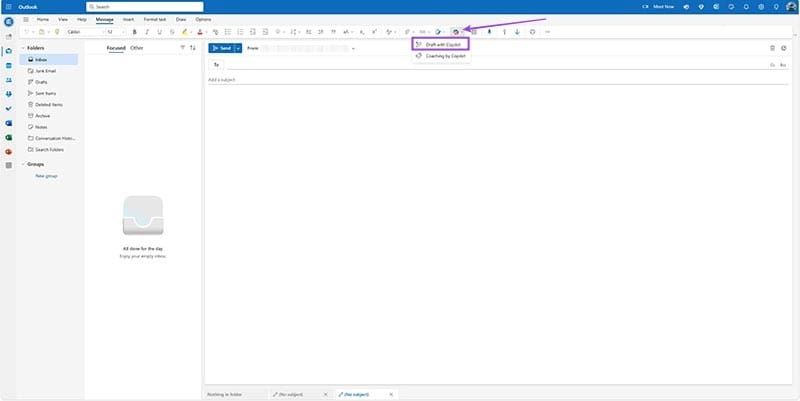Toggle superscript formatting
Screen dimensions: 800x401
coord(374,32)
